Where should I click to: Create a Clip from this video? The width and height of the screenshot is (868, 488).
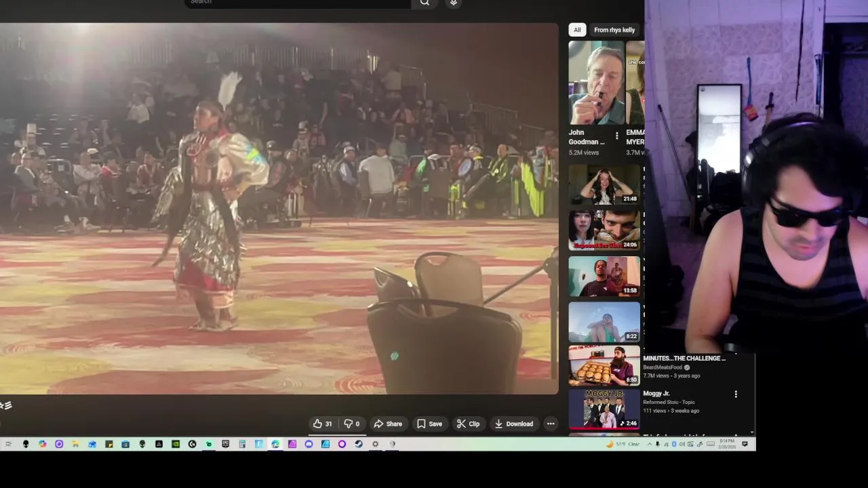pyautogui.click(x=468, y=424)
